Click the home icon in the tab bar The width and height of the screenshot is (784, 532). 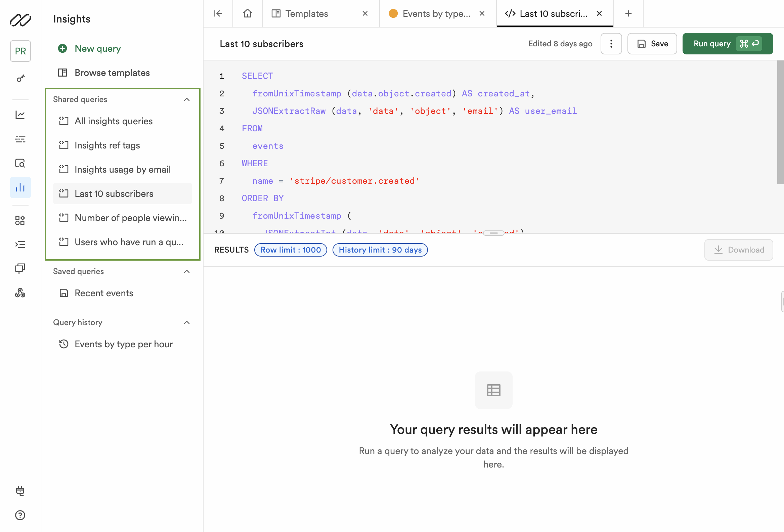coord(247,13)
